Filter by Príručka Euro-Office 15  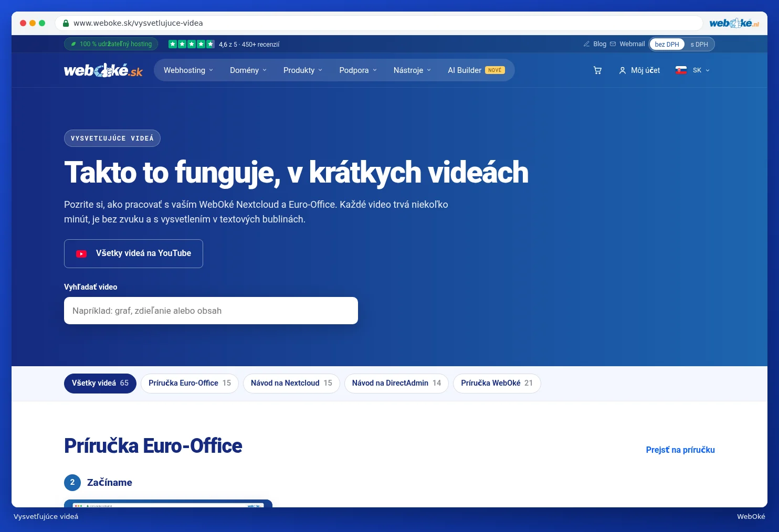(x=190, y=383)
